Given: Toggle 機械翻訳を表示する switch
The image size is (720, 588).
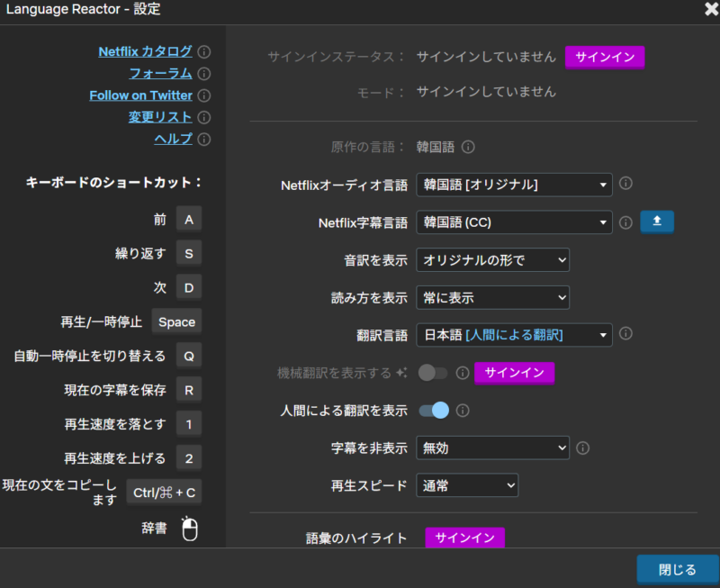Looking at the screenshot, I should [x=433, y=373].
